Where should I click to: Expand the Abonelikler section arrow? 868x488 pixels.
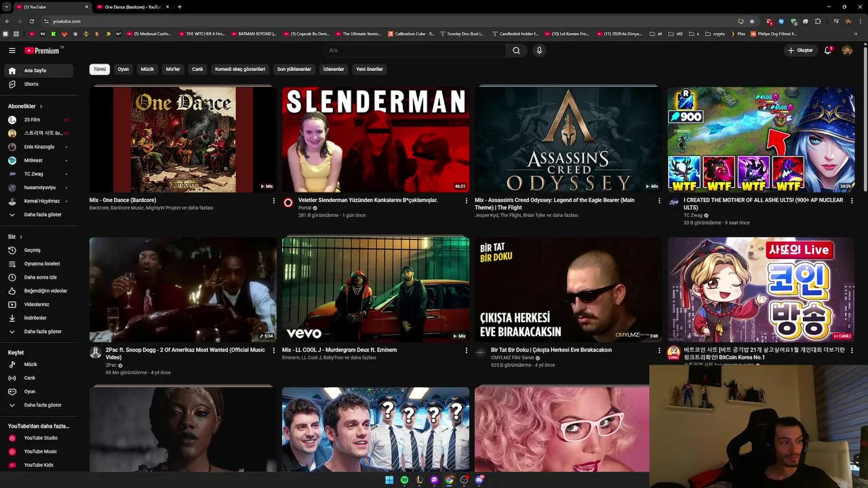(41, 106)
